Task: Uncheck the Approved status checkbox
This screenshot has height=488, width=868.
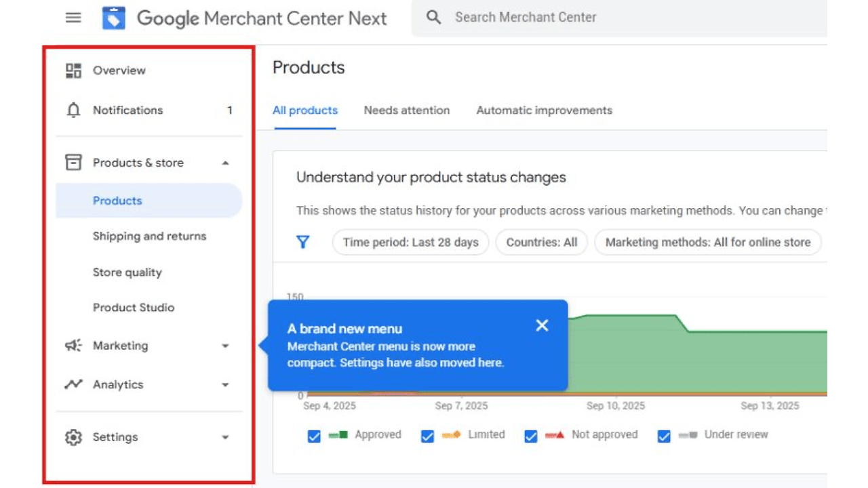Action: pos(314,436)
